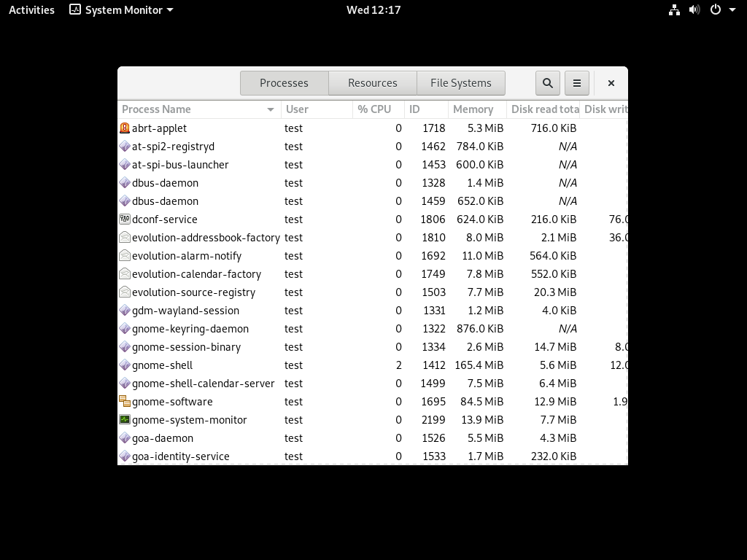Screen dimensions: 747x560
Task: Click process ID 1459 for dbus-daemon
Action: (x=433, y=201)
